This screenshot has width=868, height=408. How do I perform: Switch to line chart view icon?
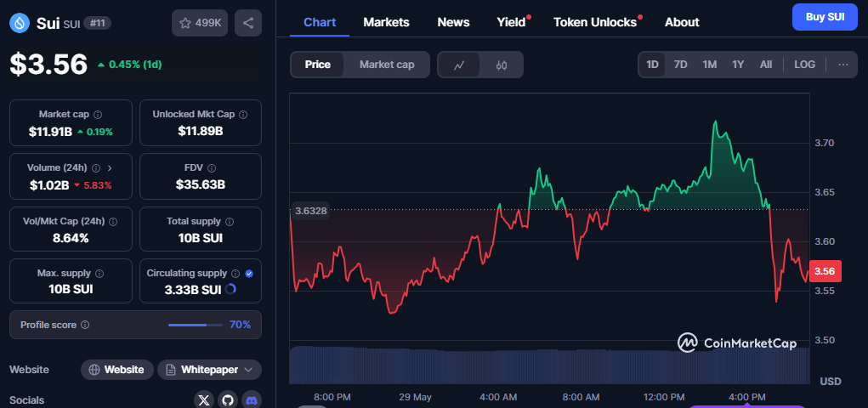tap(458, 65)
